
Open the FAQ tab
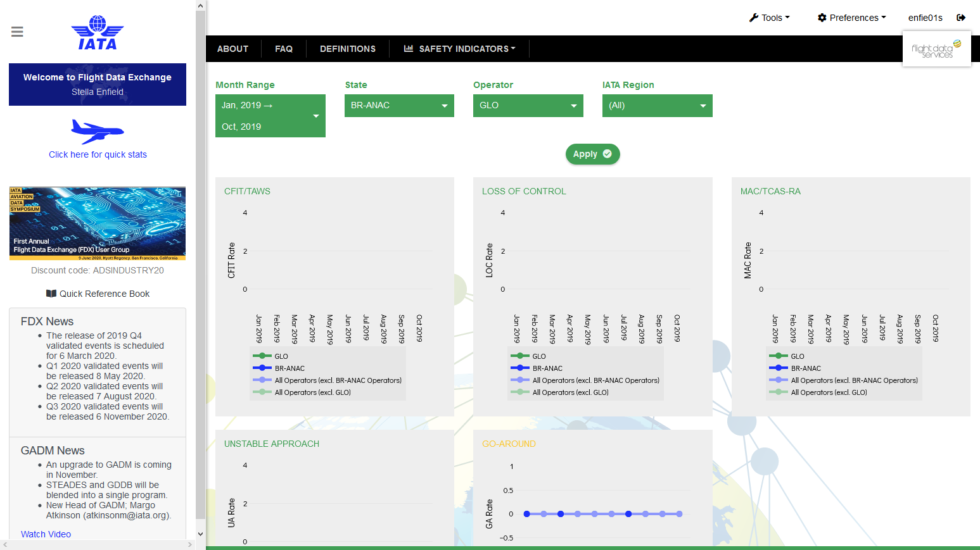click(284, 49)
